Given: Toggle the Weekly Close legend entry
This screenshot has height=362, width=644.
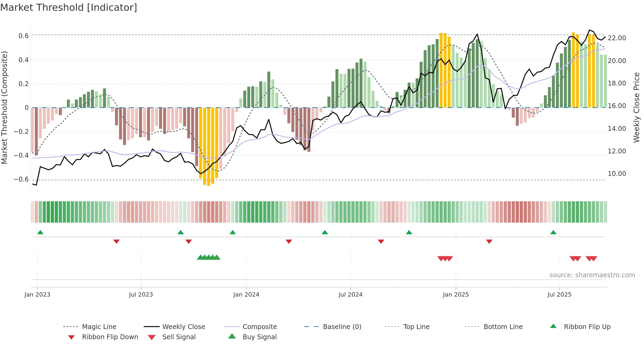Looking at the screenshot, I should [x=174, y=327].
